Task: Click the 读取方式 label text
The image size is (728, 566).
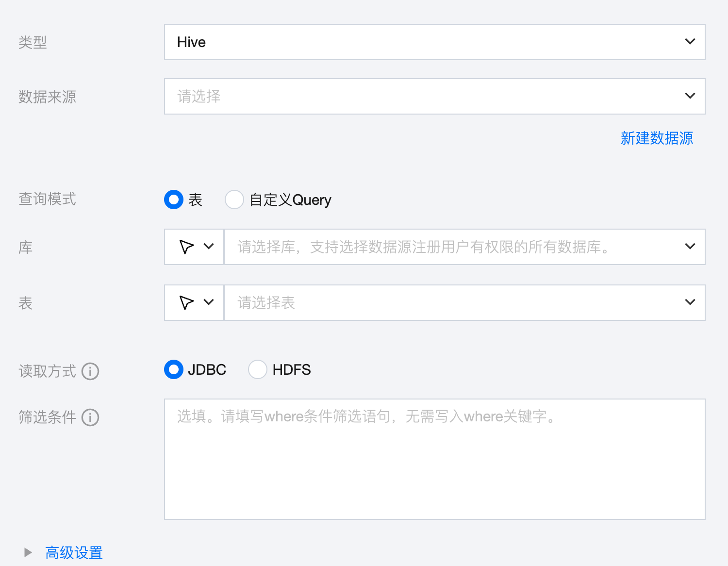Action: tap(47, 371)
